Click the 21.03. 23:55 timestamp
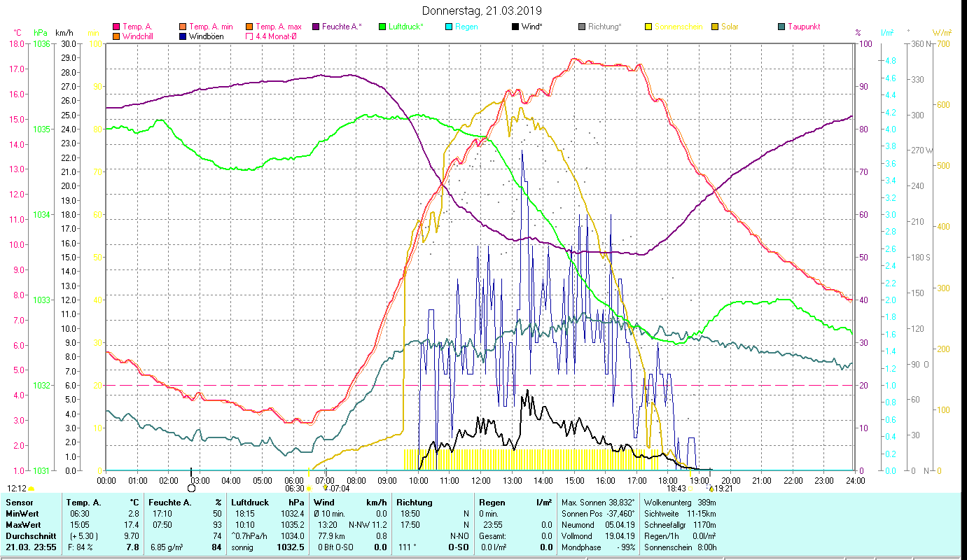 coord(32,547)
